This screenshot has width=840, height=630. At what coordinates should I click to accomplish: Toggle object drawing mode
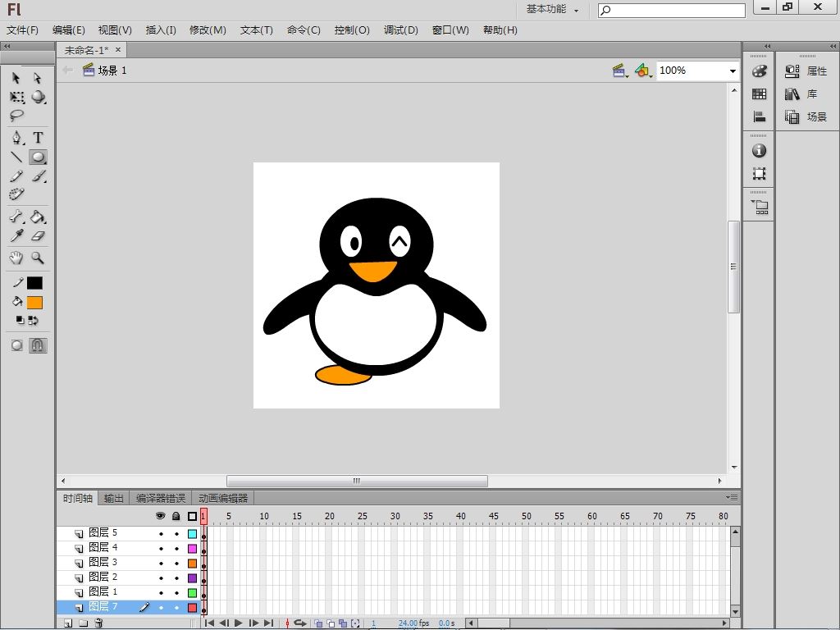tap(16, 345)
